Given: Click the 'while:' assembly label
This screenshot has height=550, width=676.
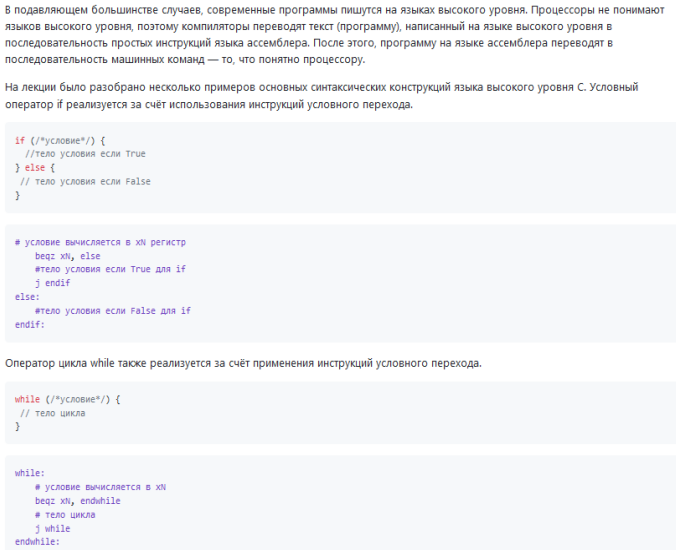Looking at the screenshot, I should tap(30, 473).
